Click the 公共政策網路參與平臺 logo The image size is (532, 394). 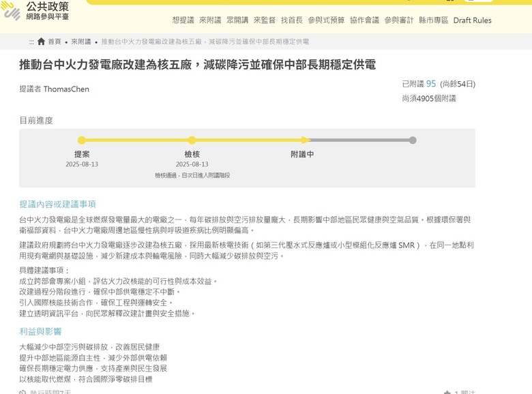[x=35, y=11]
